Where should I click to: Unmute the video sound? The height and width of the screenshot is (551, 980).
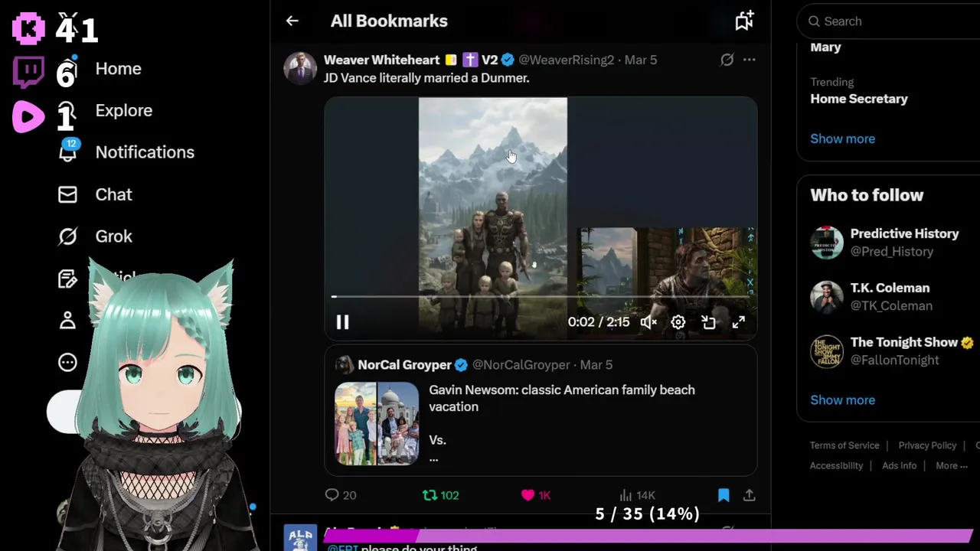point(648,322)
